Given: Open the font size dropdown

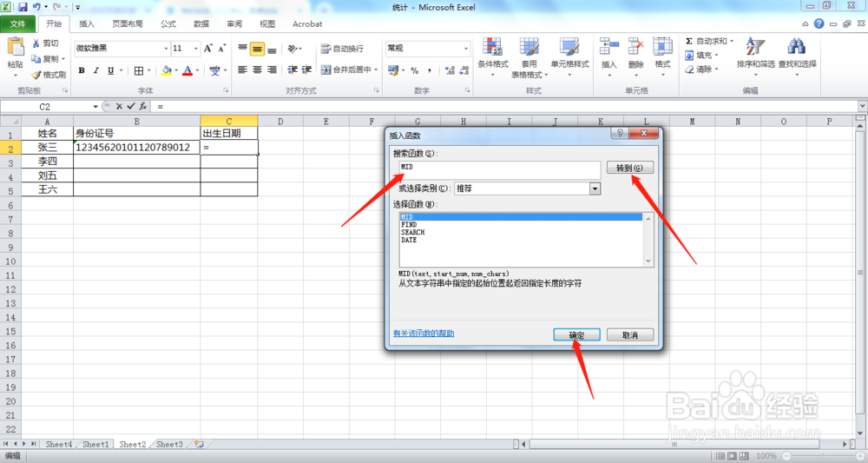Looking at the screenshot, I should pos(195,49).
